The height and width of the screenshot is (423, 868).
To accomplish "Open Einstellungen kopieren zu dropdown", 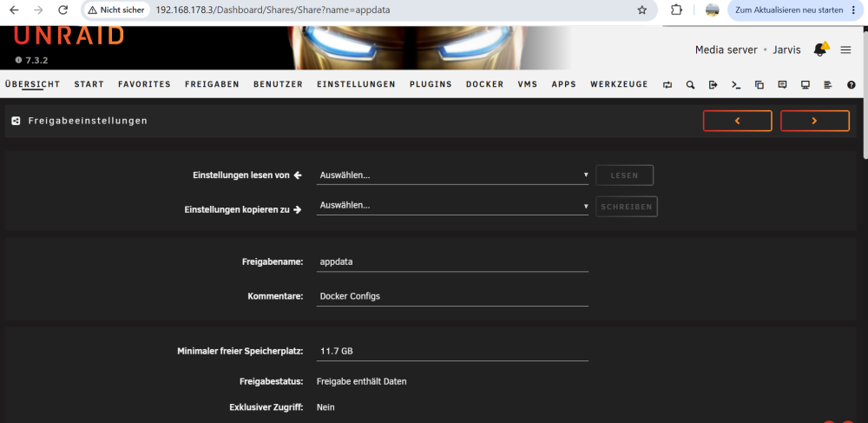I will tap(452, 205).
